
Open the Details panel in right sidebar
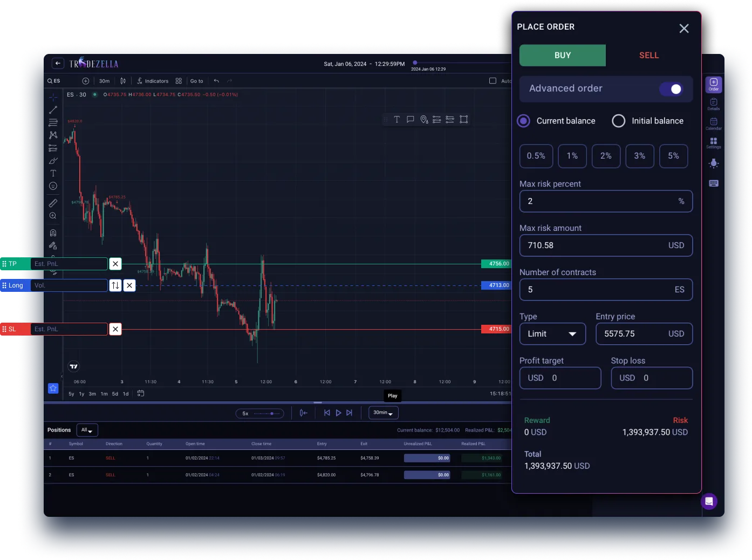pos(714,104)
